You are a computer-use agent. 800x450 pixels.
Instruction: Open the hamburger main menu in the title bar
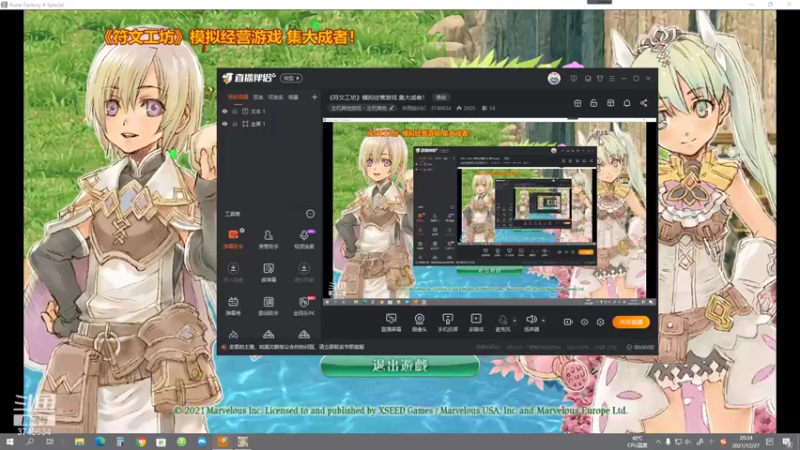[x=612, y=79]
